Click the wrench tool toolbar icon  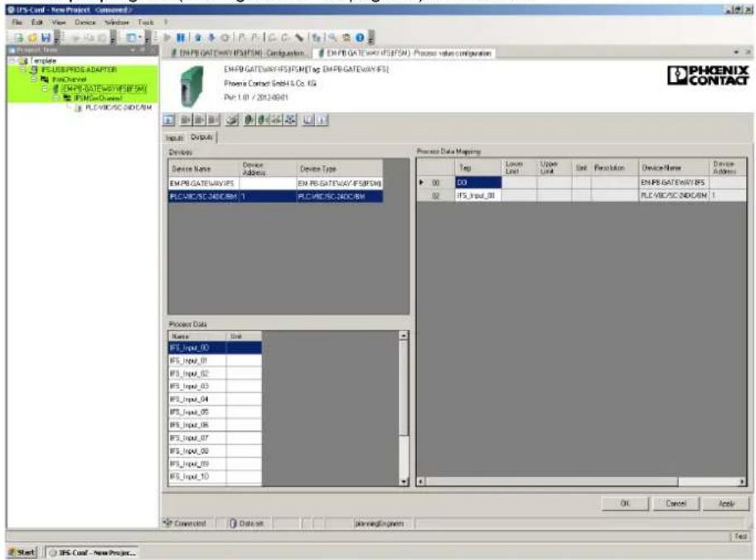(x=299, y=37)
